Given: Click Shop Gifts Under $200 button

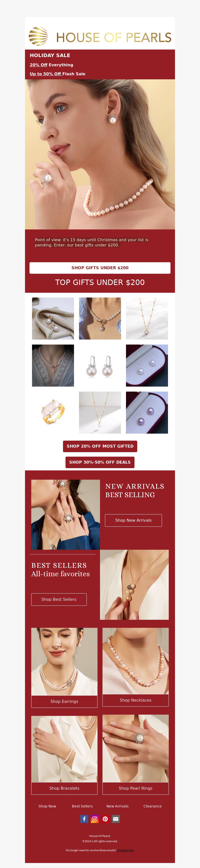Looking at the screenshot, I should click(100, 268).
